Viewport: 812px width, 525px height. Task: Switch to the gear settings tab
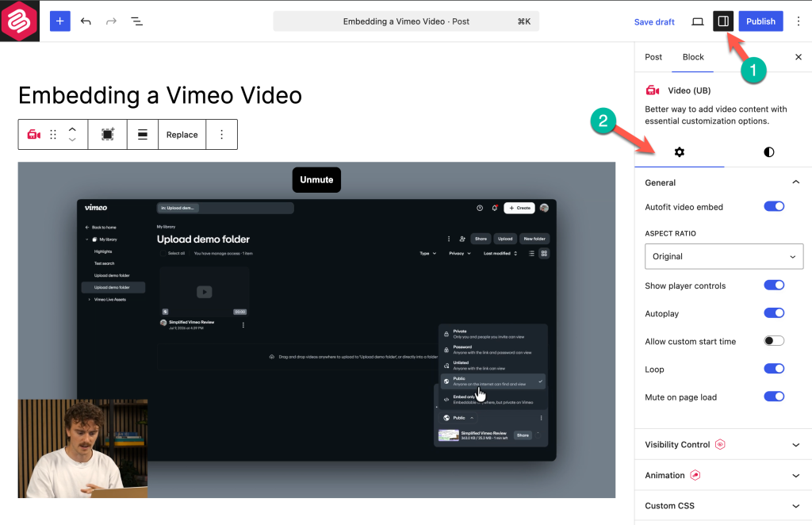[680, 152]
